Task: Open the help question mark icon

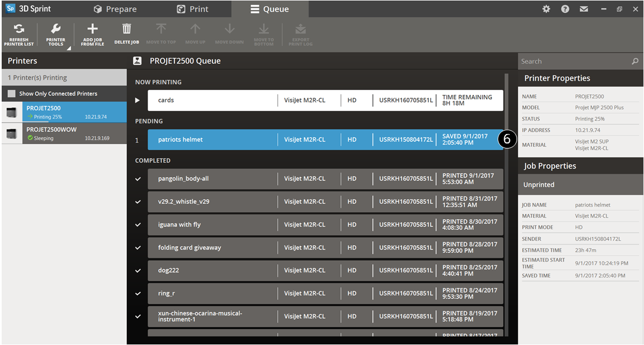Action: click(565, 9)
